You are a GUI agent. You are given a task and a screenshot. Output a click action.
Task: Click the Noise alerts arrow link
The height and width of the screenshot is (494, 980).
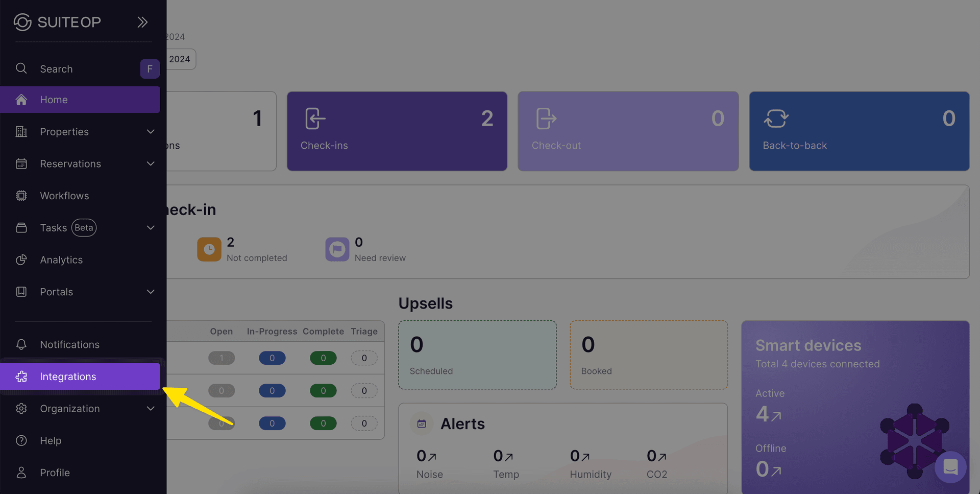[x=433, y=456]
